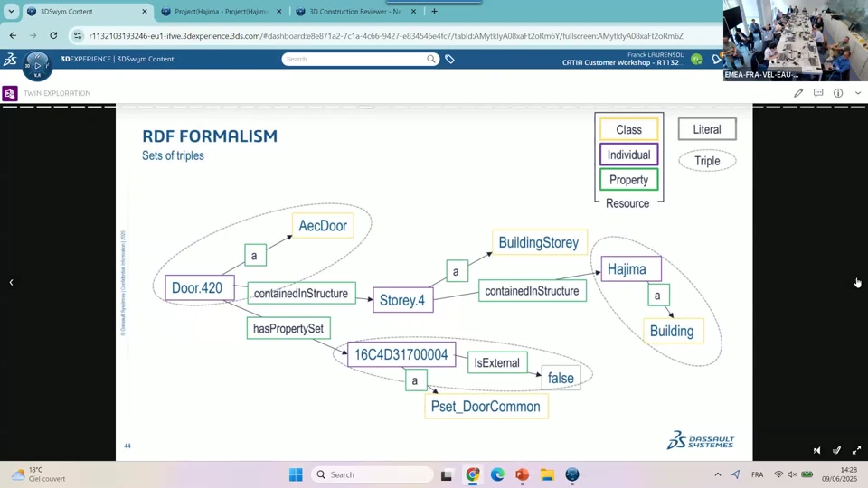The image size is (868, 488).
Task: Go back to the previous page
Action: point(13,35)
